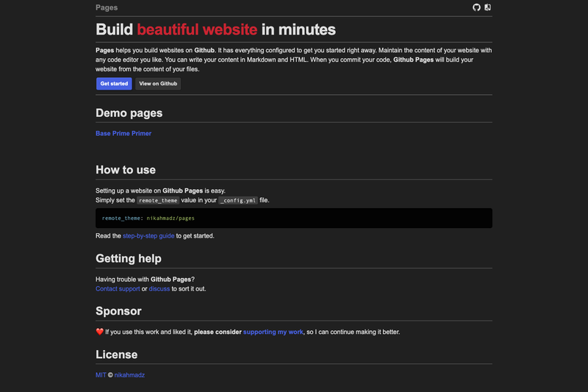588x392 pixels.
Task: Open the Primer demo page link
Action: click(141, 134)
